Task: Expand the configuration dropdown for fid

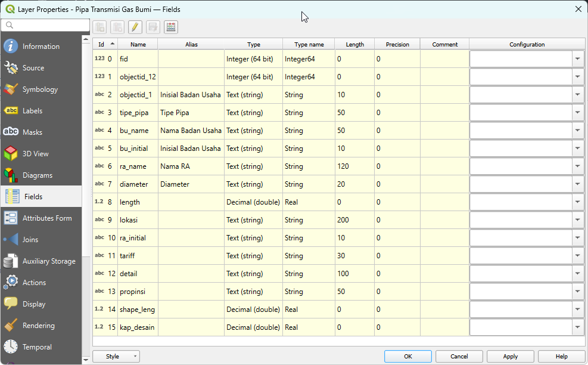Action: (x=578, y=59)
